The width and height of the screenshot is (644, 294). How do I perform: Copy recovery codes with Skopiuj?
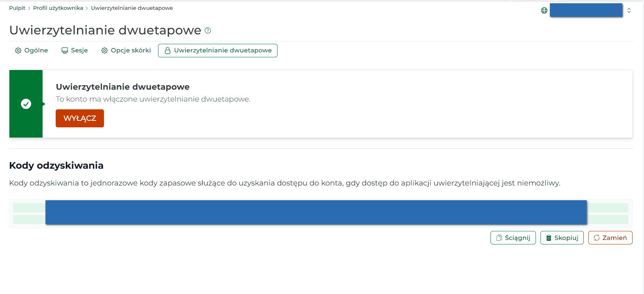[x=562, y=238]
